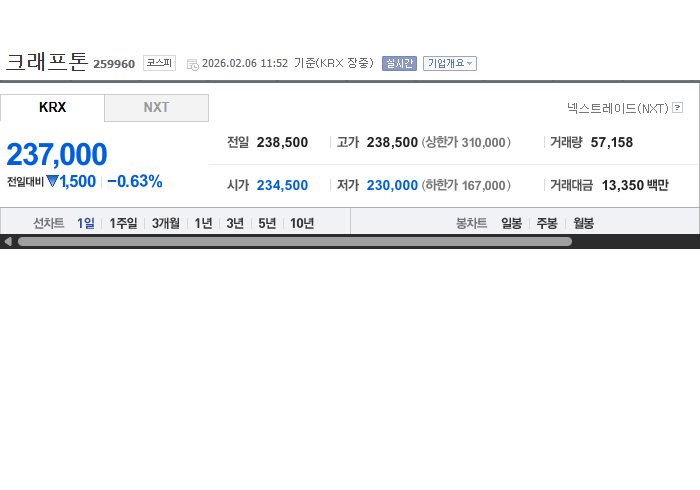Show the 월봉 candlestick chart
This screenshot has width=700, height=490.
click(x=583, y=223)
